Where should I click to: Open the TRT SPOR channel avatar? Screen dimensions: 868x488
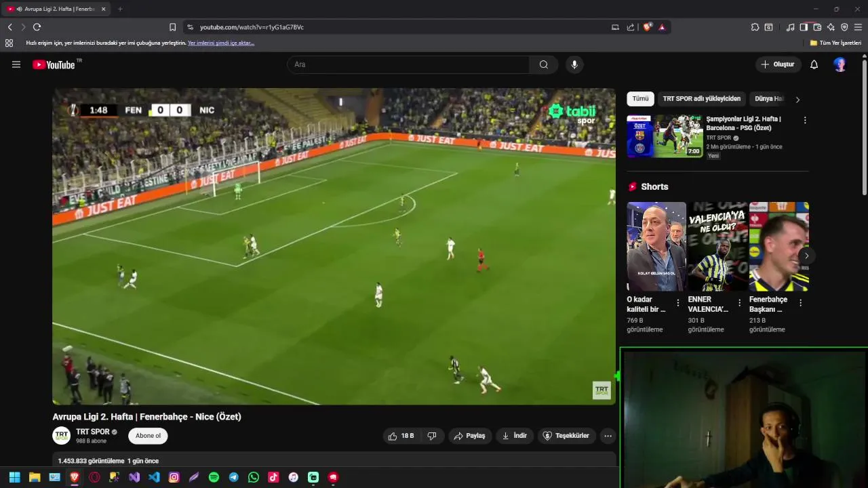point(62,436)
